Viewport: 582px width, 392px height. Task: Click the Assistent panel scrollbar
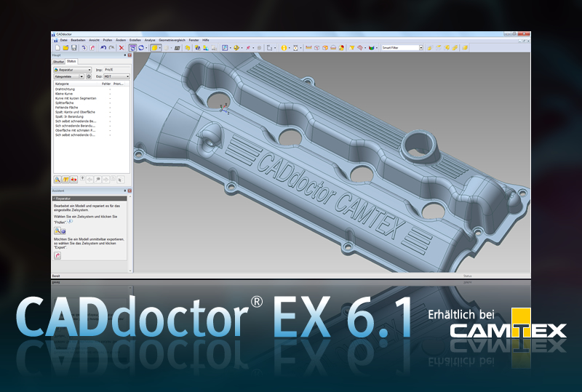click(x=130, y=234)
